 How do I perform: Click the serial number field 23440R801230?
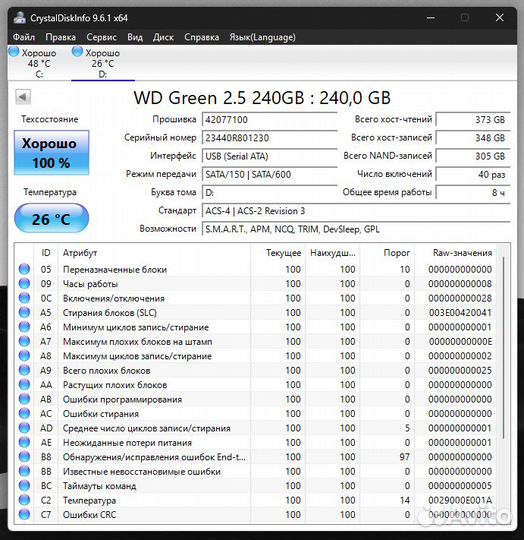click(x=270, y=138)
